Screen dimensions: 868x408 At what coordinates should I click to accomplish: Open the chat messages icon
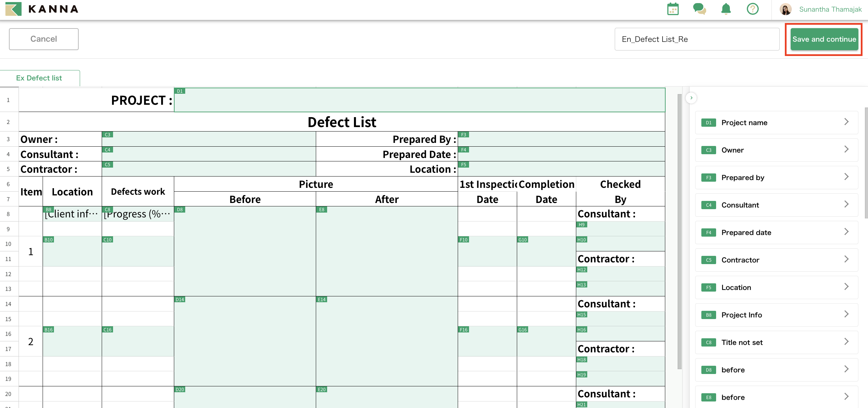(x=699, y=9)
